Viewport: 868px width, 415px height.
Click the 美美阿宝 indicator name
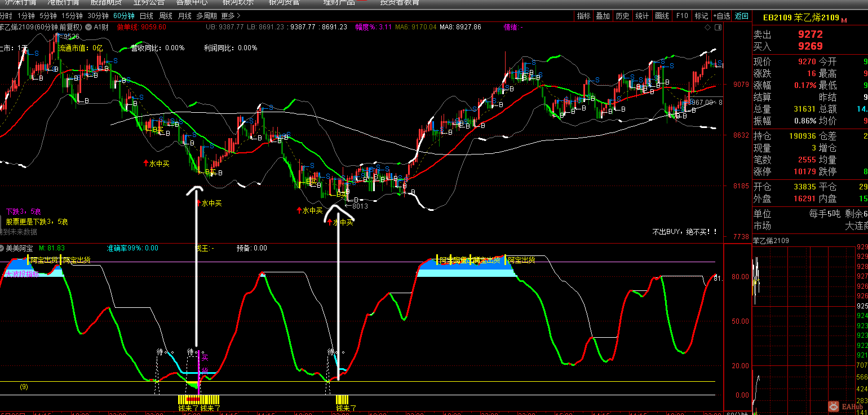coord(20,248)
